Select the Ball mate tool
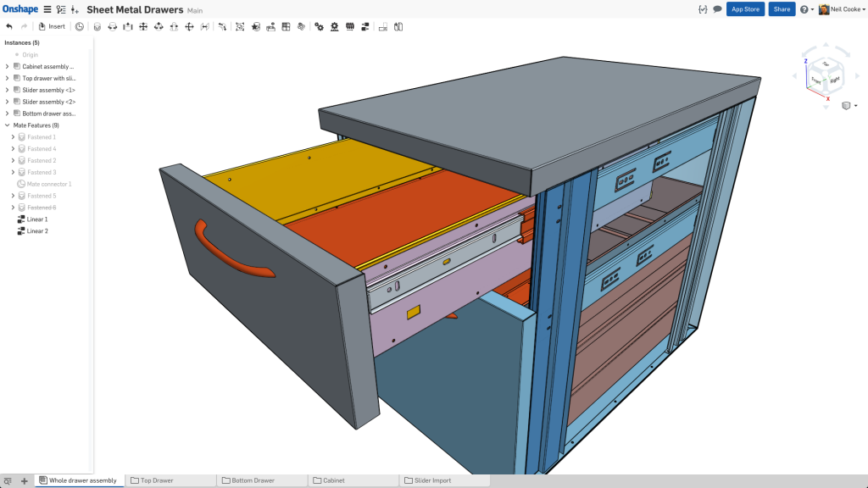The height and width of the screenshot is (488, 868). tap(189, 26)
